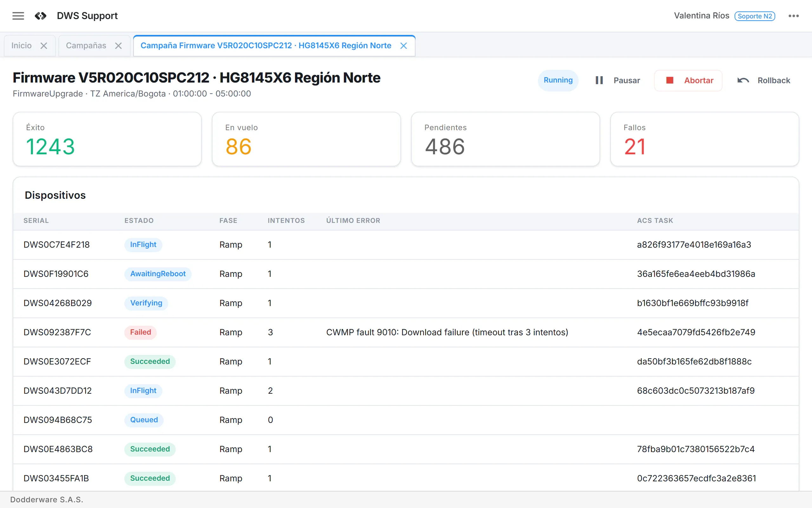This screenshot has width=812, height=508.
Task: Select serial DWS0E4863BC8
Action: click(x=58, y=449)
